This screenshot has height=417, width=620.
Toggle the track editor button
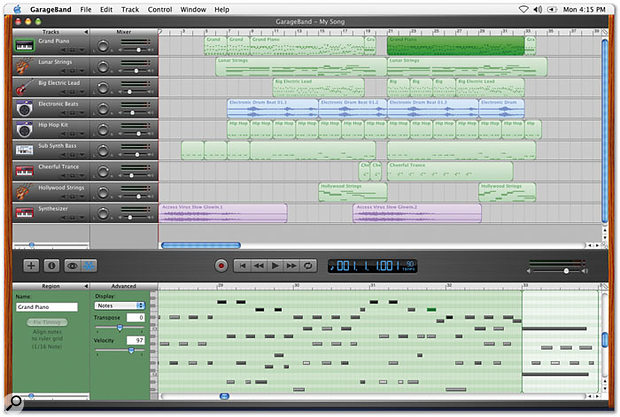(89, 266)
